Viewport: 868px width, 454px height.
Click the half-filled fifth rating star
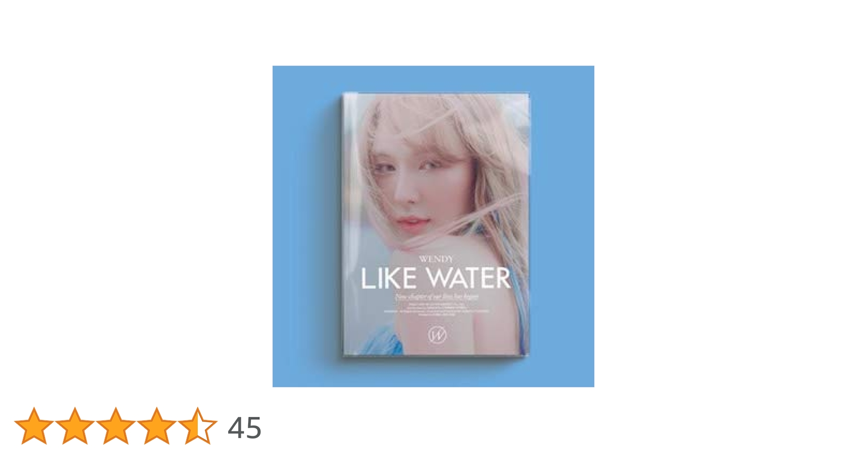coord(197,426)
